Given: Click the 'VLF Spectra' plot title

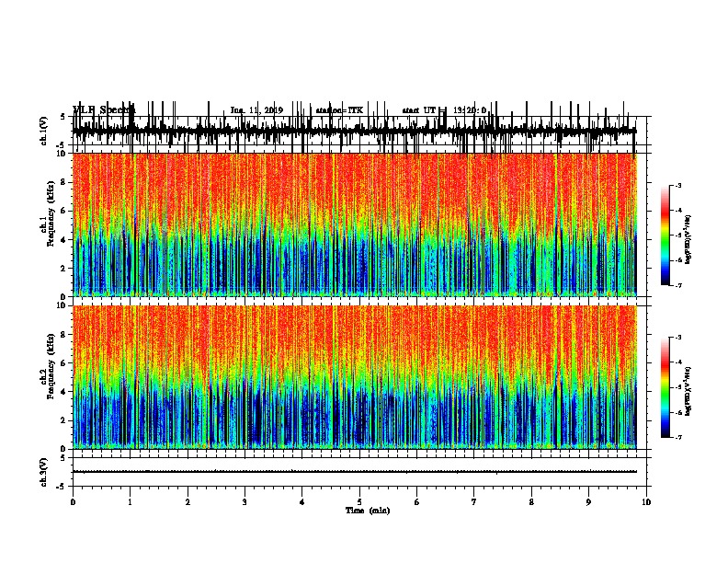Looking at the screenshot, I should (104, 109).
